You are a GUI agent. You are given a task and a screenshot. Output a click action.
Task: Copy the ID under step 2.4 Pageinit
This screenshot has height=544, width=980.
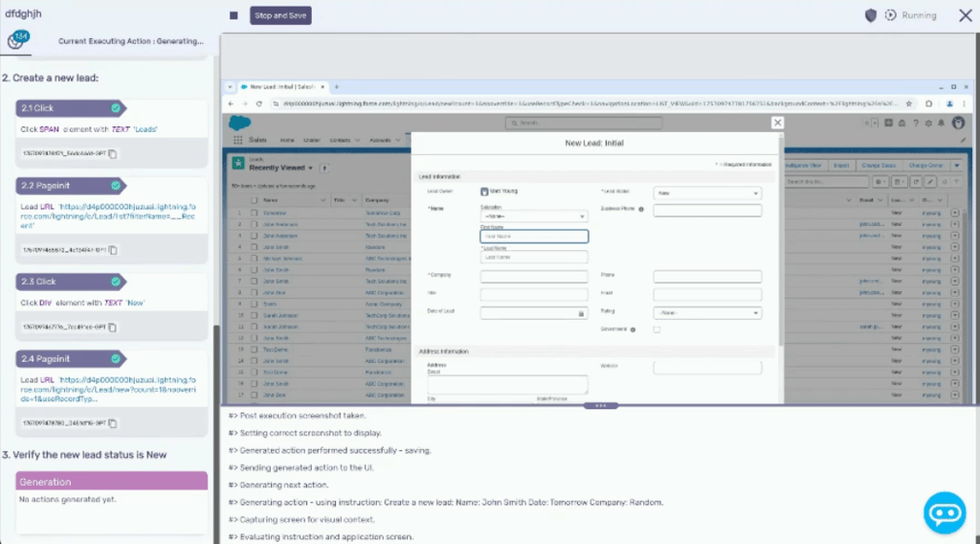point(113,423)
